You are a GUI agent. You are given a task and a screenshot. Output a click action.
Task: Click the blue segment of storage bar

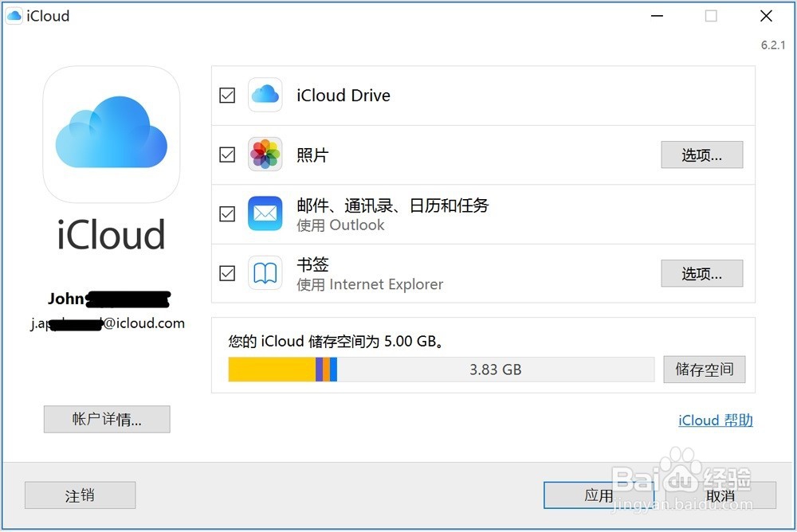click(333, 370)
